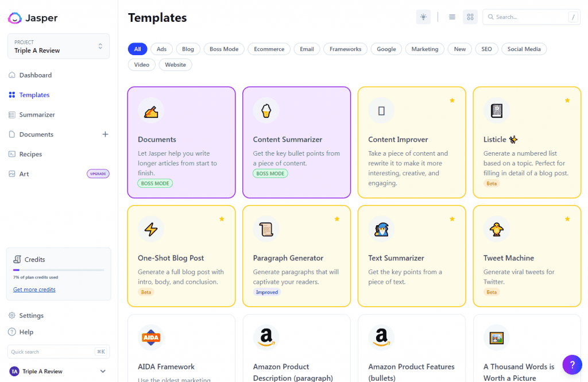Click the Templates grid icon in sidebar
The image size is (588, 382).
12,95
